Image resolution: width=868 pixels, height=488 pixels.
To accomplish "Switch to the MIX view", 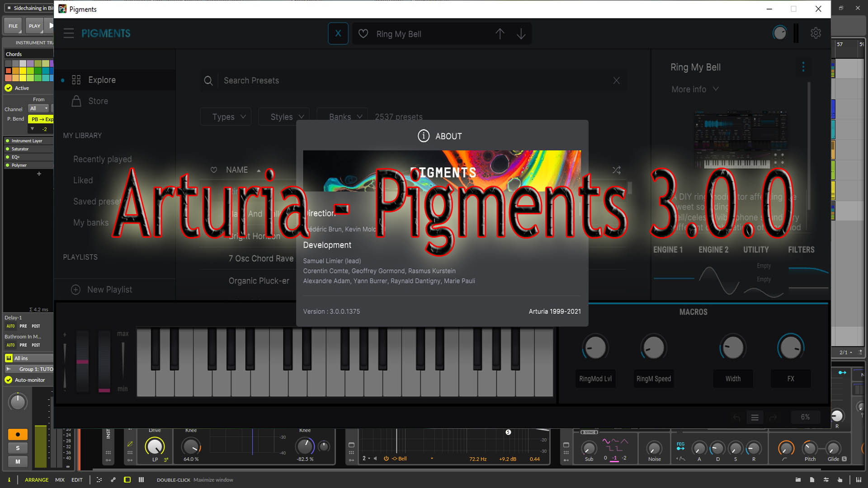I will (60, 480).
